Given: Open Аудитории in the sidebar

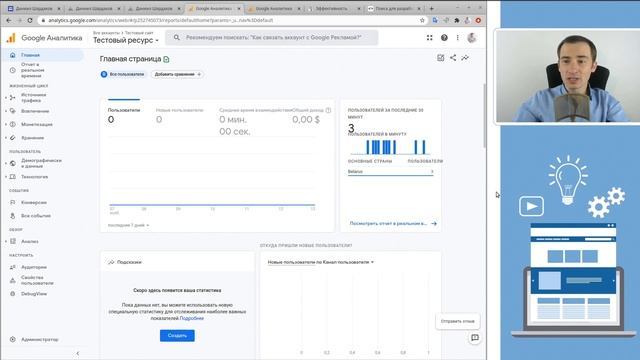Looking at the screenshot, I should (33, 267).
